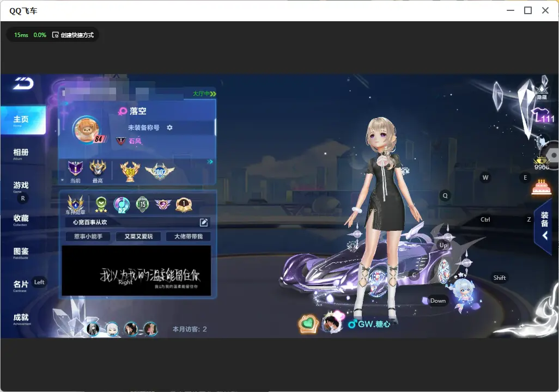Screen dimensions: 559x392
Task: Edit the signature 心宽百事从欢
Action: point(204,222)
